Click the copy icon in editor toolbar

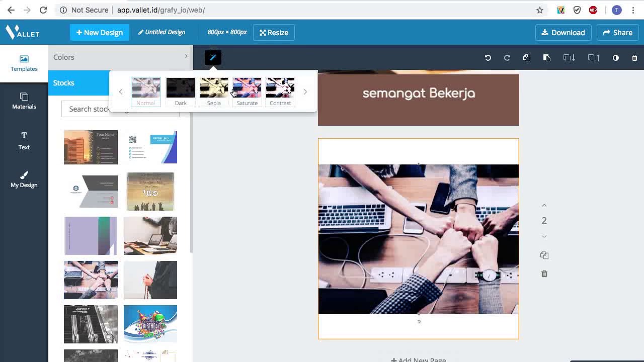click(527, 58)
